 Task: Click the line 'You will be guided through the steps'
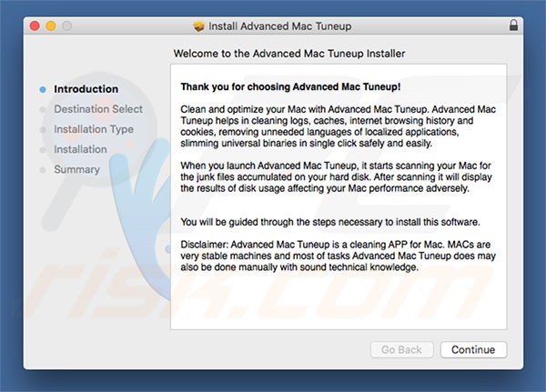tap(330, 222)
